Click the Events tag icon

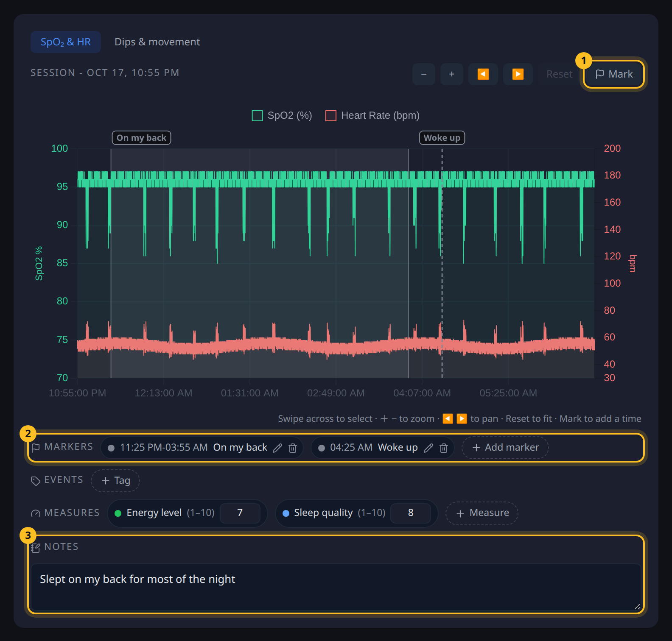pos(36,481)
